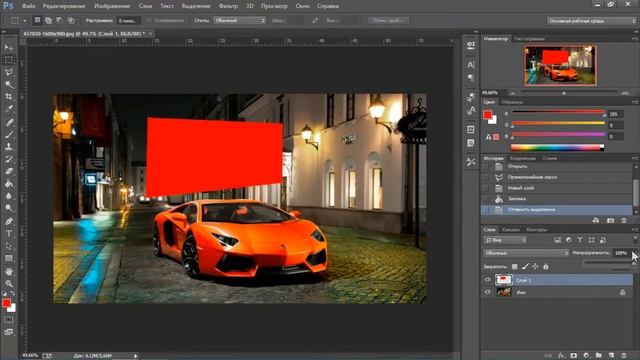Switch to the Каналы tab
The image size is (640, 360).
point(511,230)
